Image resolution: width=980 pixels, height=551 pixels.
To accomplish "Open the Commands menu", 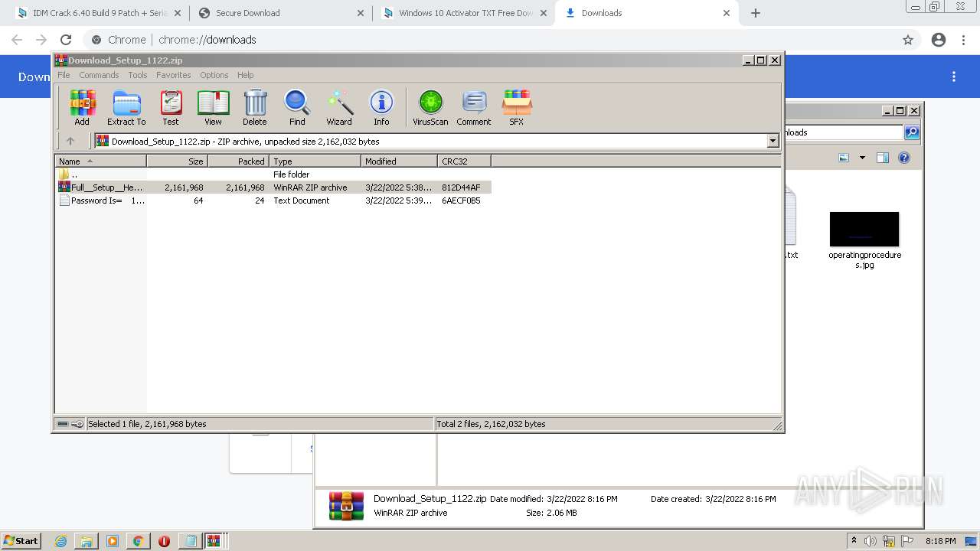I will 99,75.
